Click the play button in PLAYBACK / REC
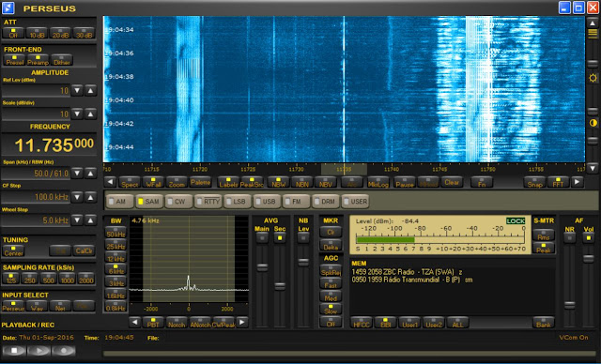The image size is (601, 364). pyautogui.click(x=39, y=350)
